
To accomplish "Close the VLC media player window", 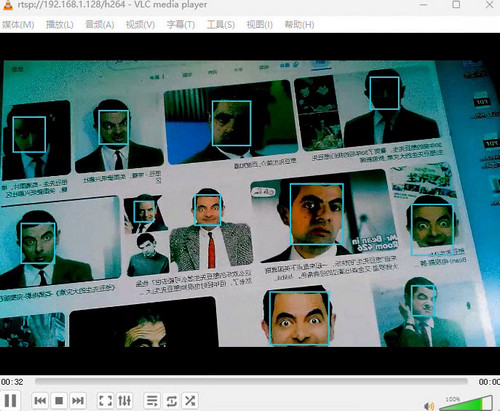I will pos(490,5).
